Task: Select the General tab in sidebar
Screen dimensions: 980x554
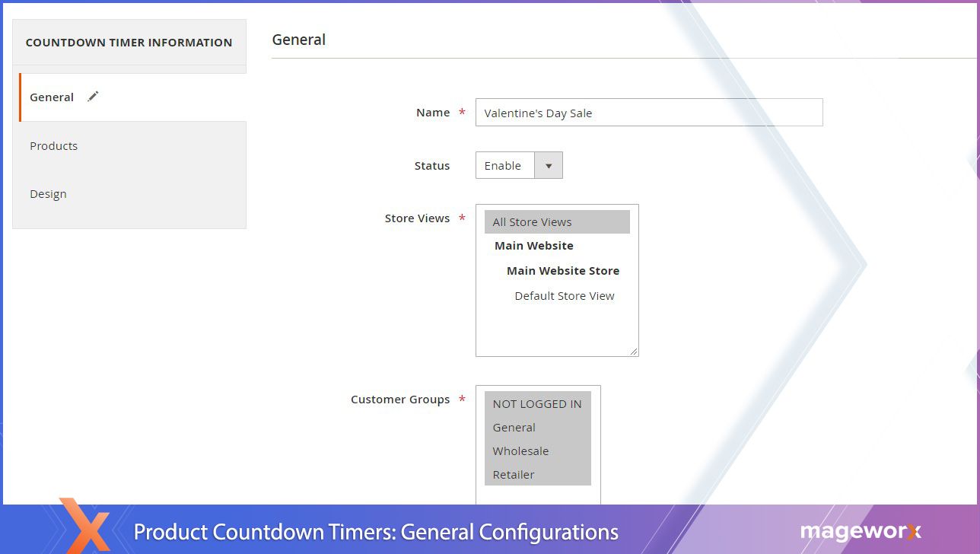Action: coord(52,97)
